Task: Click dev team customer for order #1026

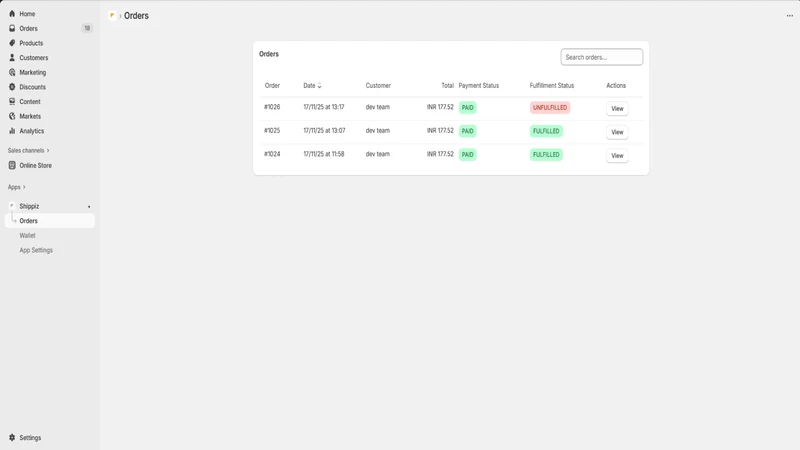Action: click(378, 107)
